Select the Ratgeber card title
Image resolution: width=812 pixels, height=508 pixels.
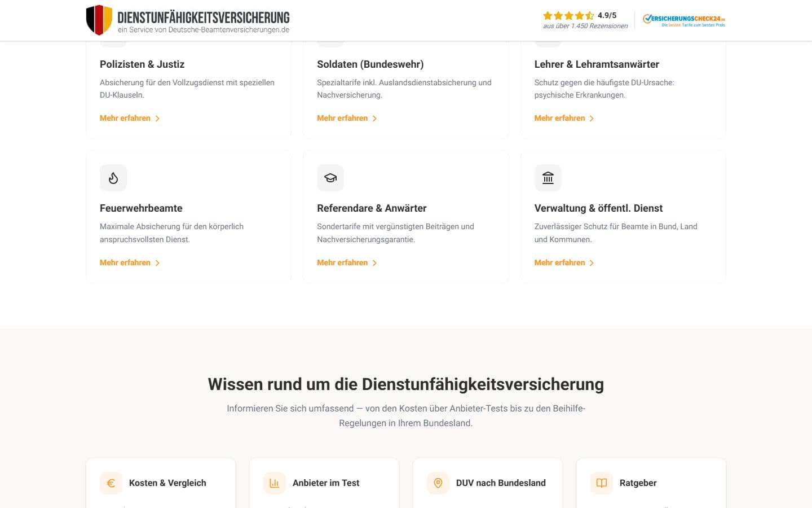(x=638, y=483)
